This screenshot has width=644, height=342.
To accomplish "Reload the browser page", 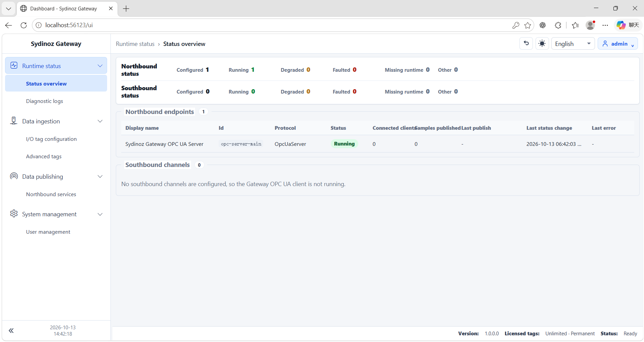I will click(x=24, y=25).
